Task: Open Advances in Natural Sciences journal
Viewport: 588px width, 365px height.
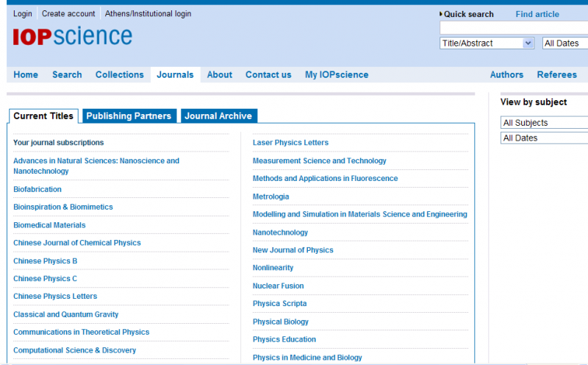Action: (x=96, y=166)
